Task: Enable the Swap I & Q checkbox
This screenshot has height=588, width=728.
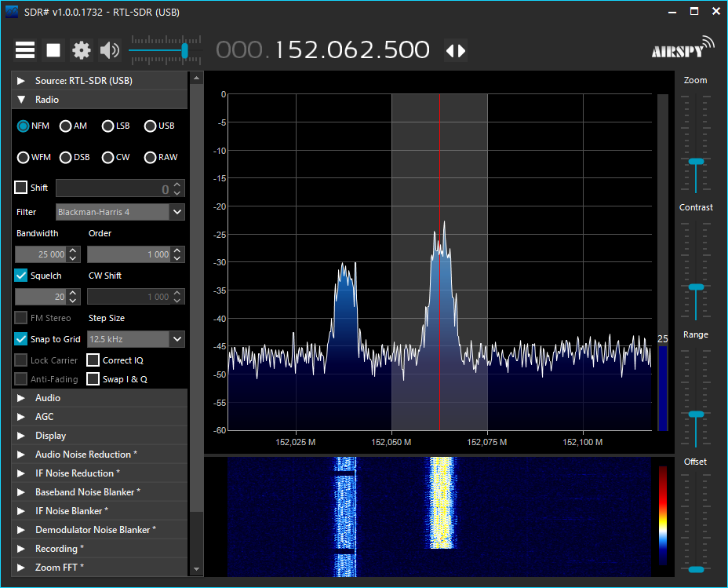Action: click(x=93, y=379)
